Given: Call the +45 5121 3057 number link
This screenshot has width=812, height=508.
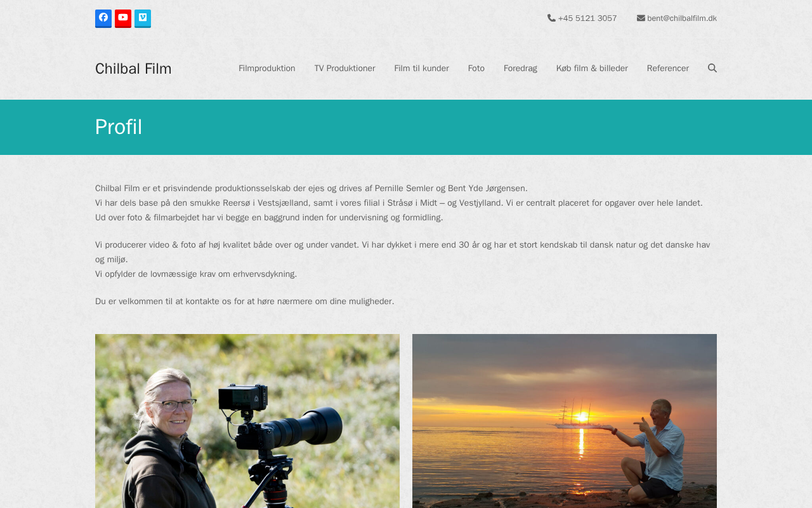Looking at the screenshot, I should click(x=587, y=18).
